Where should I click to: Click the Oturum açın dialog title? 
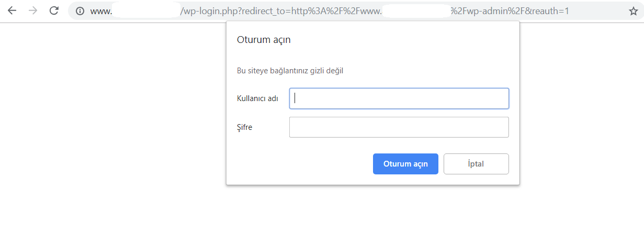pos(264,40)
